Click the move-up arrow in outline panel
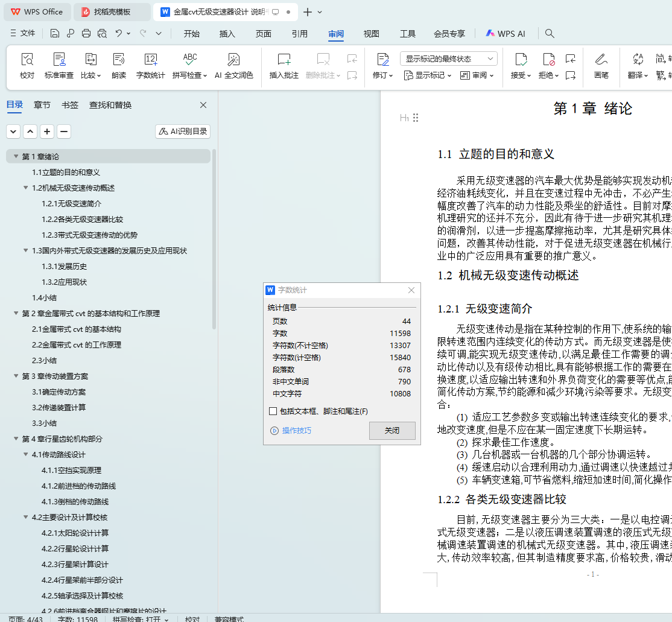Screen dimensions: 672x622 30,132
